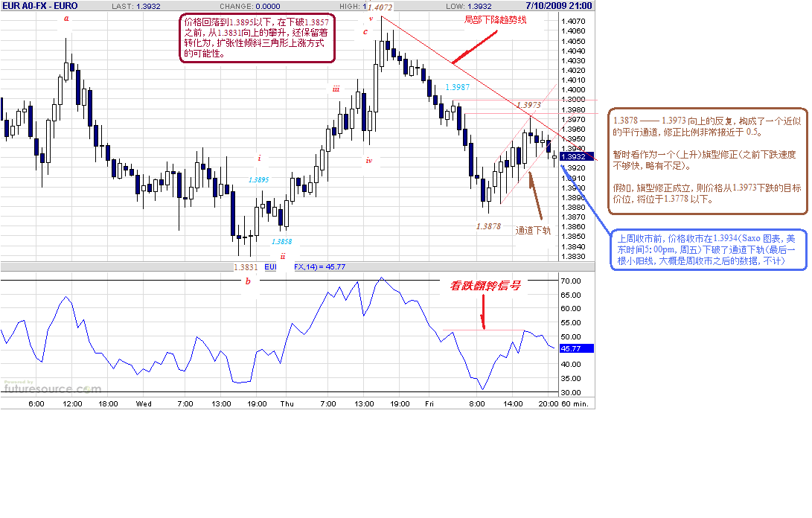The width and height of the screenshot is (812, 518).
Task: Click the 1.3830 price axis label
Action: [573, 257]
